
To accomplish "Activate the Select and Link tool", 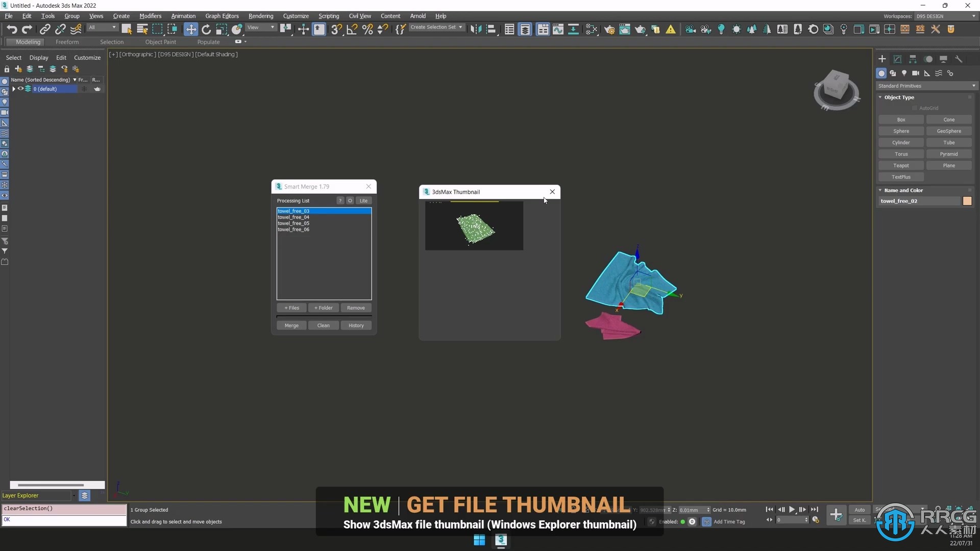I will (45, 29).
